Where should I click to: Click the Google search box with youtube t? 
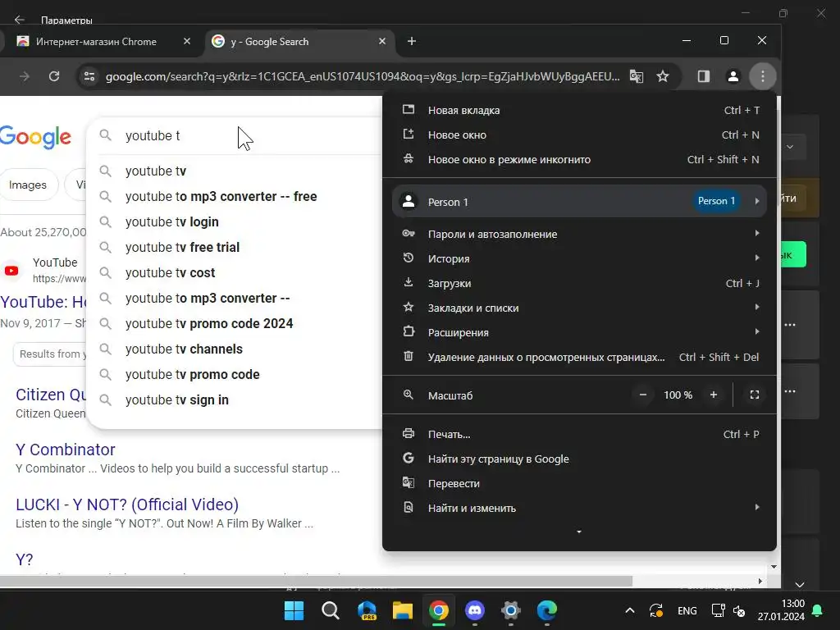coord(235,135)
